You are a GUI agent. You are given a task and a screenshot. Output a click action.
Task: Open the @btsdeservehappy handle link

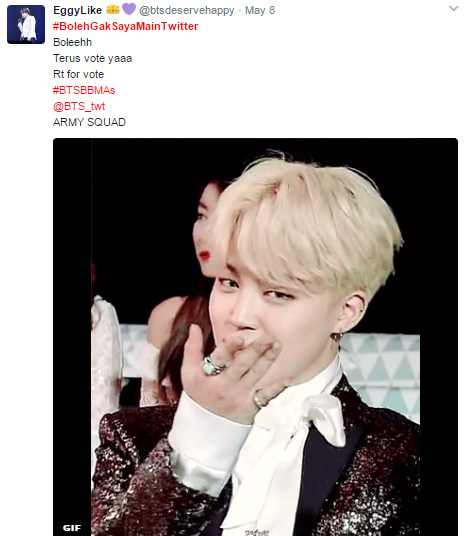click(186, 11)
